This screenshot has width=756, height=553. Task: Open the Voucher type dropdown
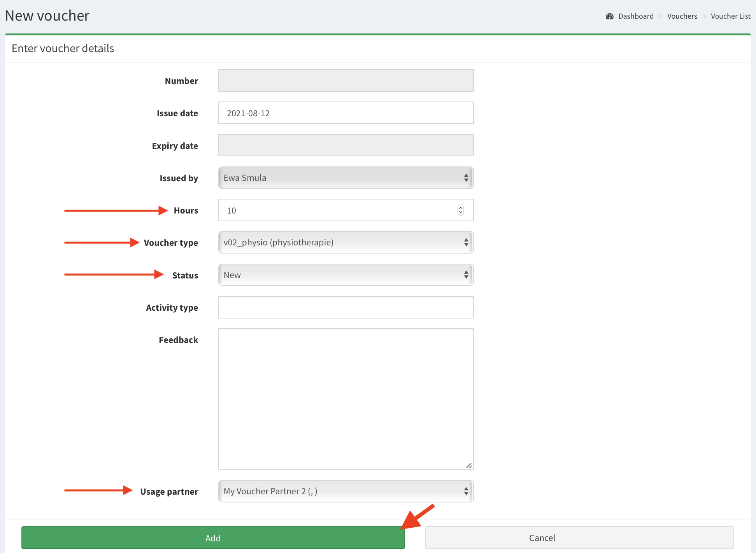pos(346,243)
